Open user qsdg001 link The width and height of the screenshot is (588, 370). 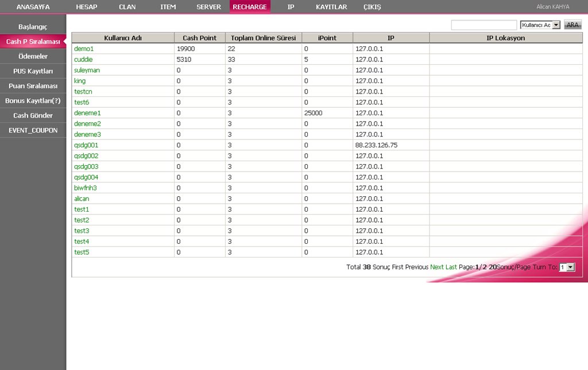[86, 145]
